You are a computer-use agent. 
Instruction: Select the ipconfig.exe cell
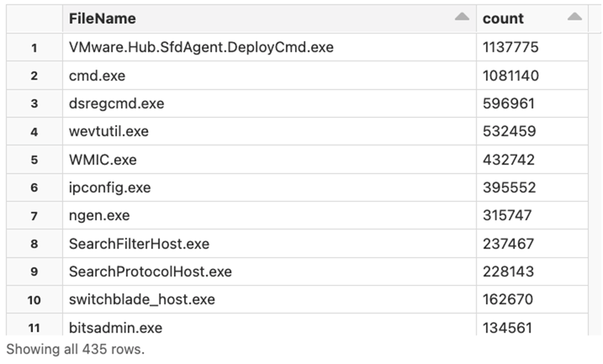(110, 188)
